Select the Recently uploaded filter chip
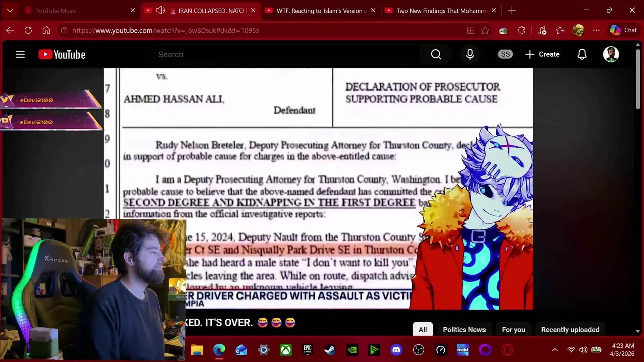This screenshot has width=644, height=362. tap(570, 330)
